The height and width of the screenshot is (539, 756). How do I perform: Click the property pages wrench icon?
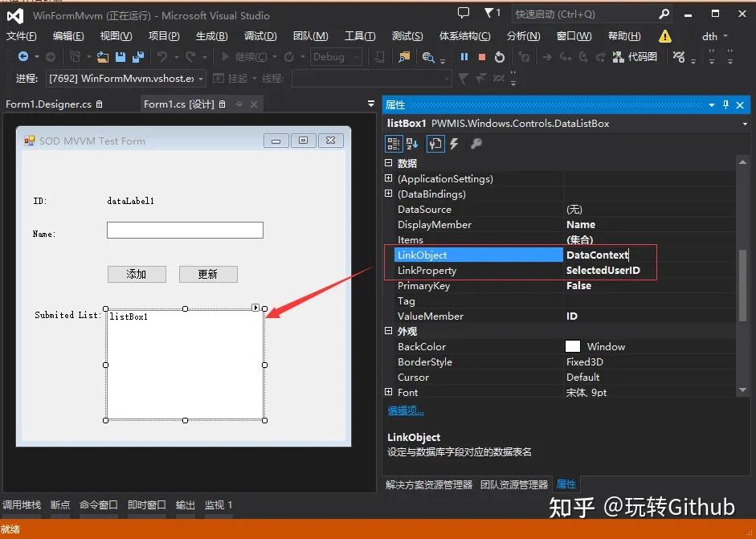(476, 144)
